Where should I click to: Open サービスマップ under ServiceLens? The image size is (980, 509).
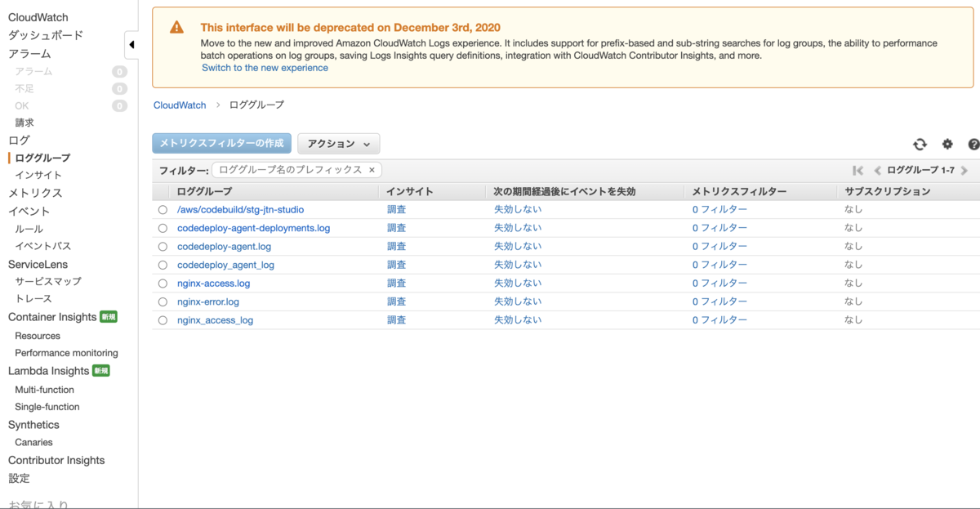point(48,281)
